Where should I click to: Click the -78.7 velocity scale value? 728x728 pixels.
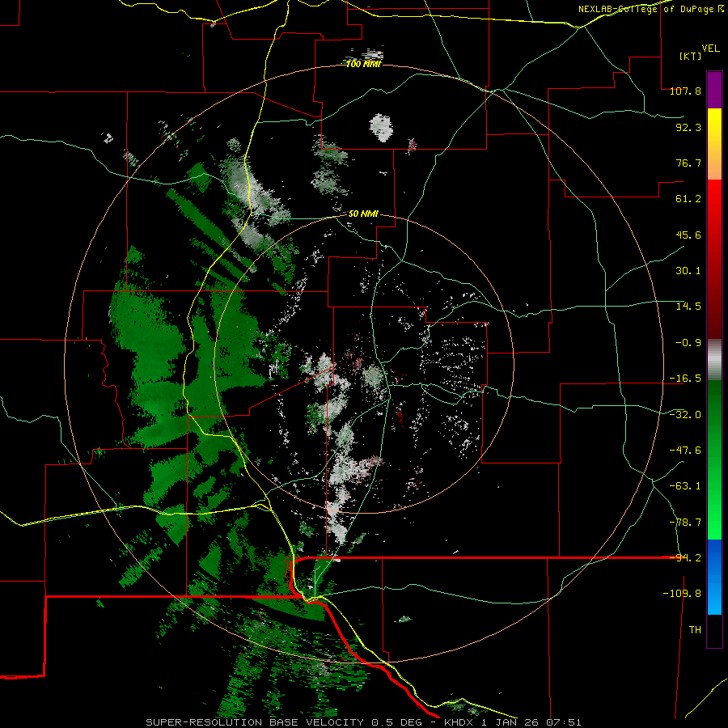685,523
